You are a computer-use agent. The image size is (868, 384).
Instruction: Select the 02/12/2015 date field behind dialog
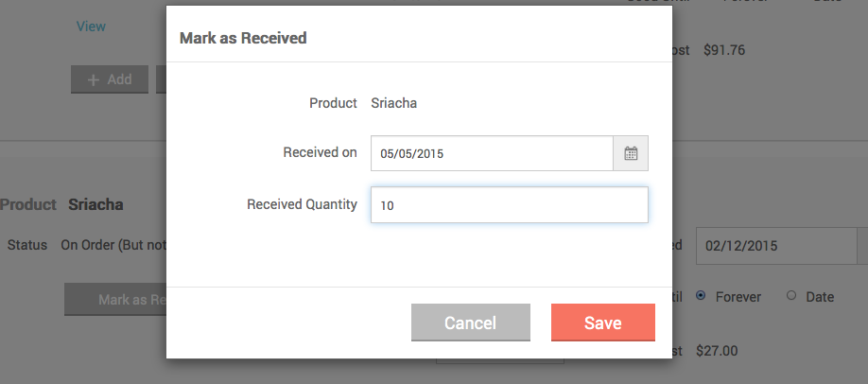tap(776, 246)
